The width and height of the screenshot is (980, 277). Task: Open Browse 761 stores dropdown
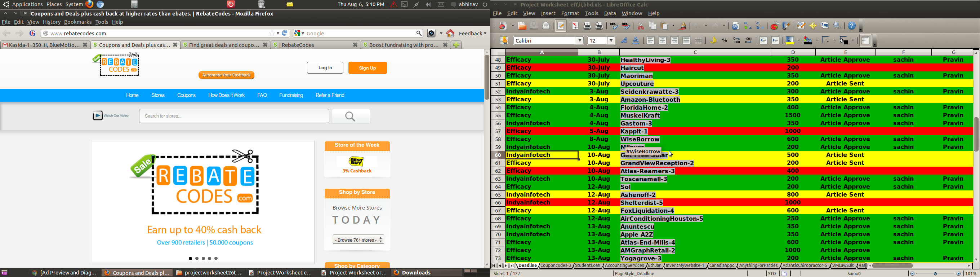point(358,239)
